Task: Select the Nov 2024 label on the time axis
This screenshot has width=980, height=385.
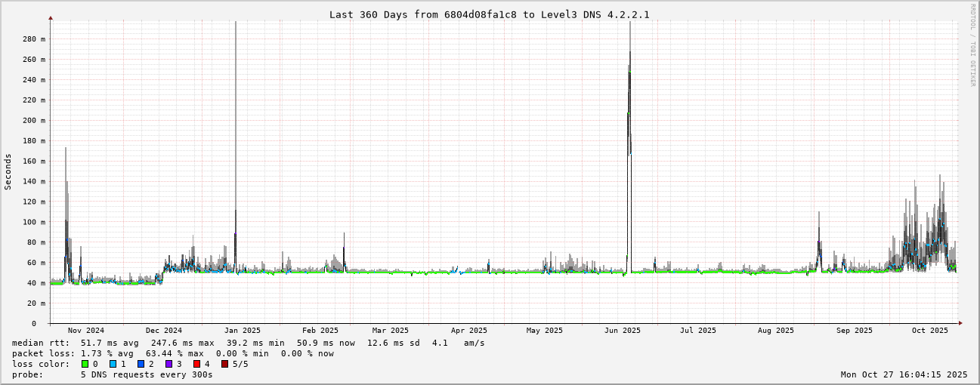Action: point(85,331)
